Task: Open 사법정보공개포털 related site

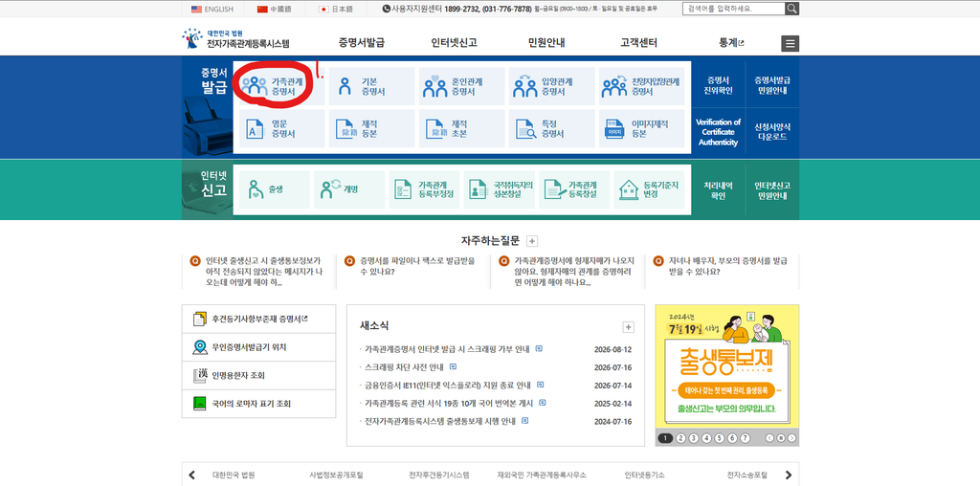Action: coord(336,475)
